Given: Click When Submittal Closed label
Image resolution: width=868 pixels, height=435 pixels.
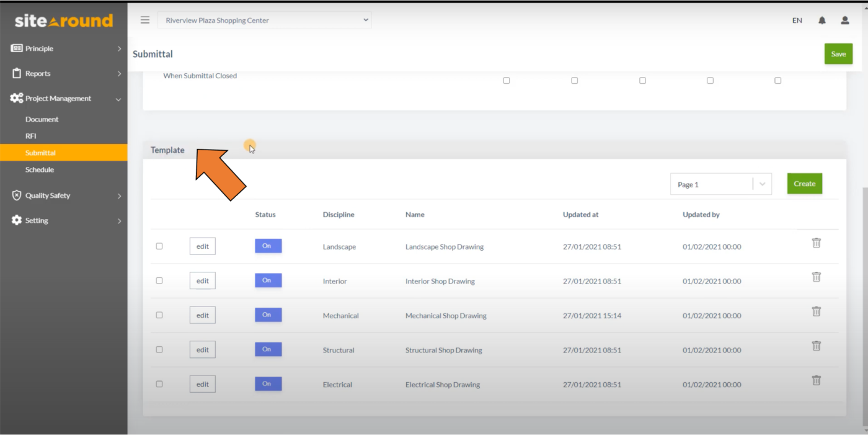Looking at the screenshot, I should 200,76.
